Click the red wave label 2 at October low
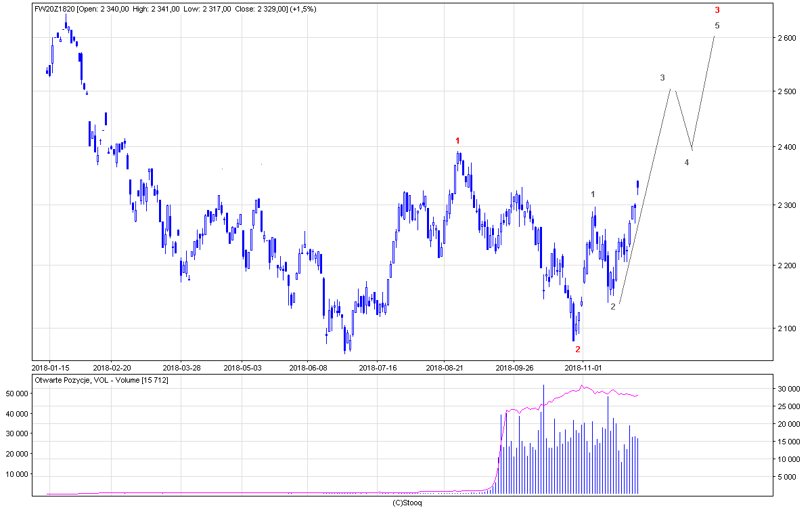 [x=578, y=350]
